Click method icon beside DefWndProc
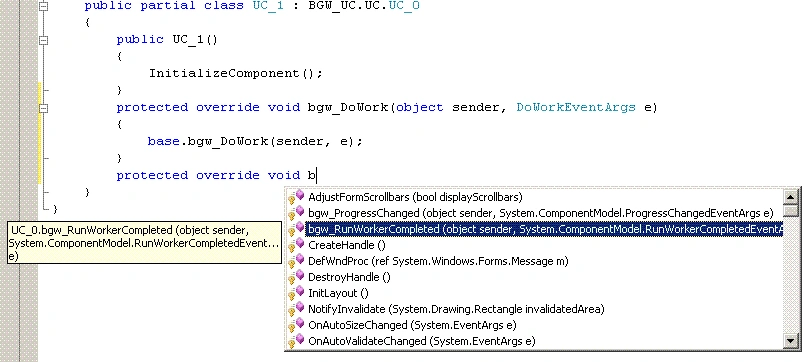 point(296,262)
